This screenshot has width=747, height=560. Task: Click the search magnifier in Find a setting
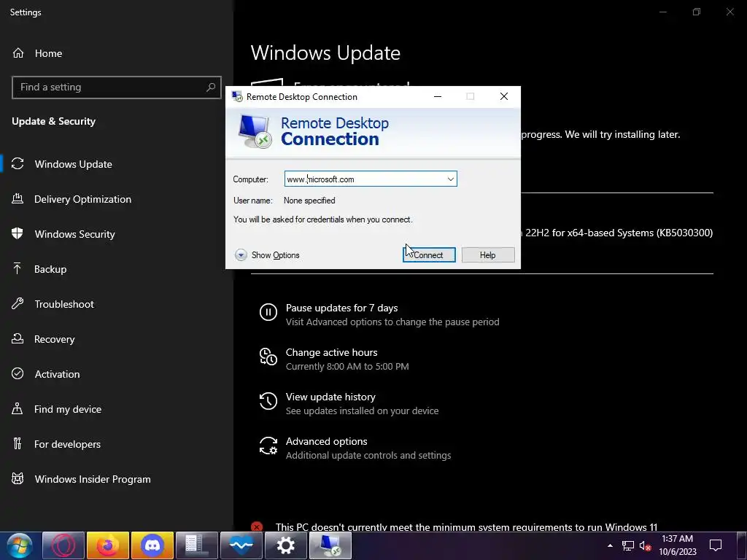coord(211,87)
